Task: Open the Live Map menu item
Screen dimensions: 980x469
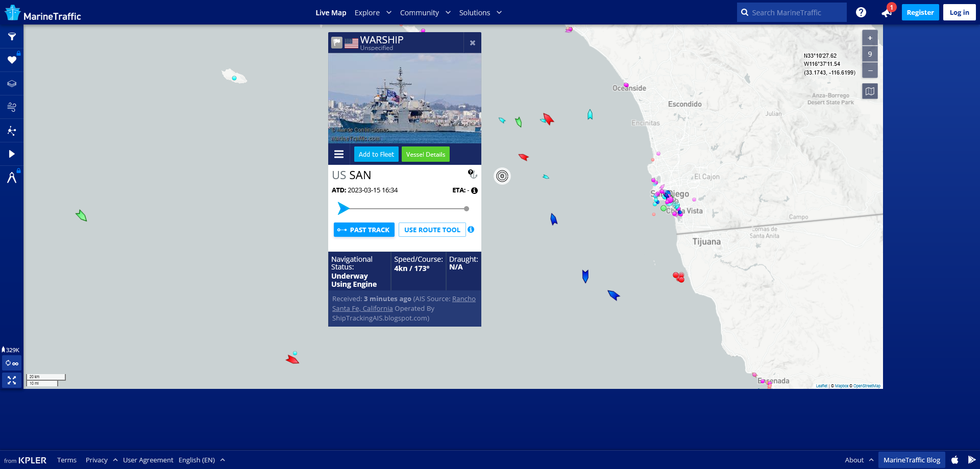Action: point(331,13)
